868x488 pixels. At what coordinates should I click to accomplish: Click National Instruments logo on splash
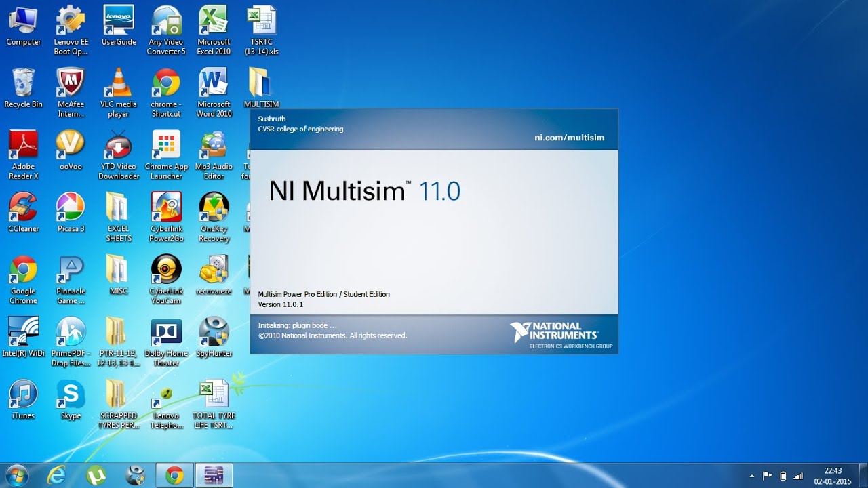pyautogui.click(x=561, y=335)
